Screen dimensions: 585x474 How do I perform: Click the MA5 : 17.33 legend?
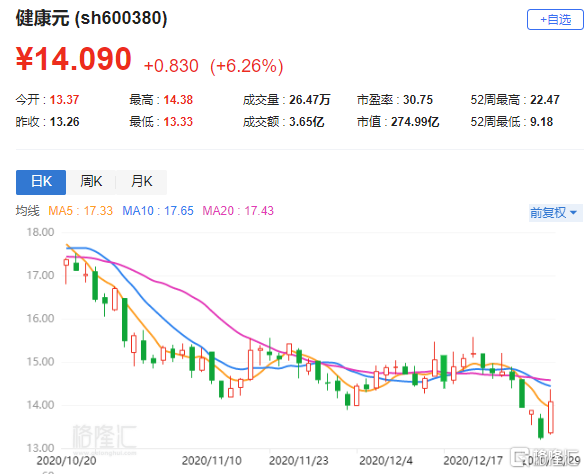coord(81,211)
